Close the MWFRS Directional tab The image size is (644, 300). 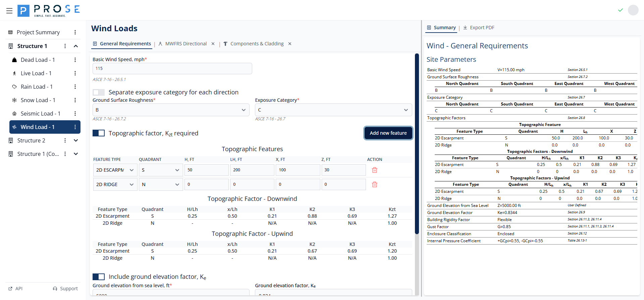click(x=213, y=44)
